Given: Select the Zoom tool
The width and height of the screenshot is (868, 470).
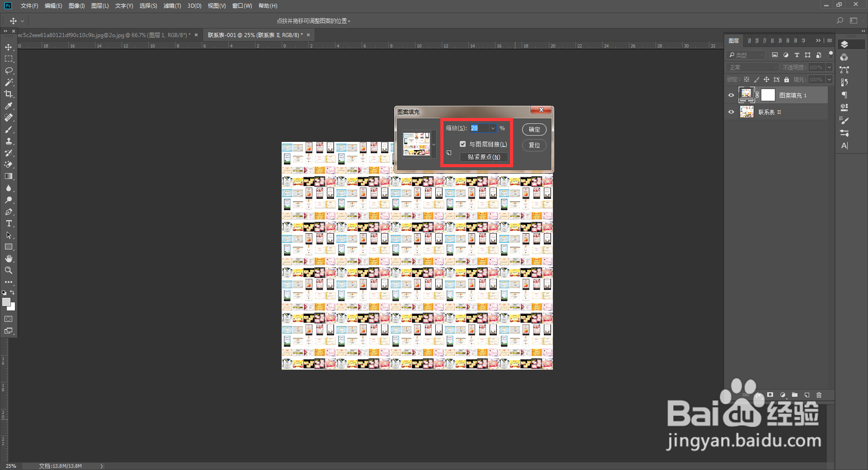Looking at the screenshot, I should 9,270.
